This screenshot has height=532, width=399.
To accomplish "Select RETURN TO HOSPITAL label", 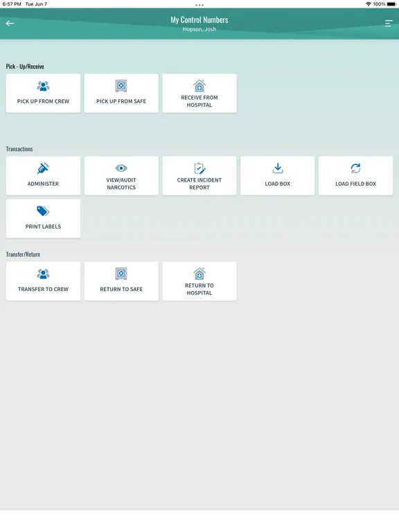I will click(199, 289).
